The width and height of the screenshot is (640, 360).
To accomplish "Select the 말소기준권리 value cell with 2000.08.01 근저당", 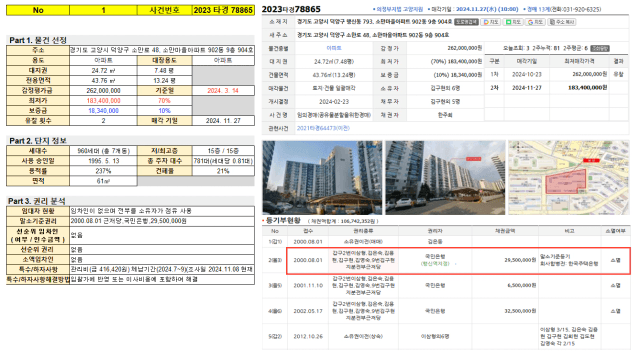I will click(x=162, y=221).
